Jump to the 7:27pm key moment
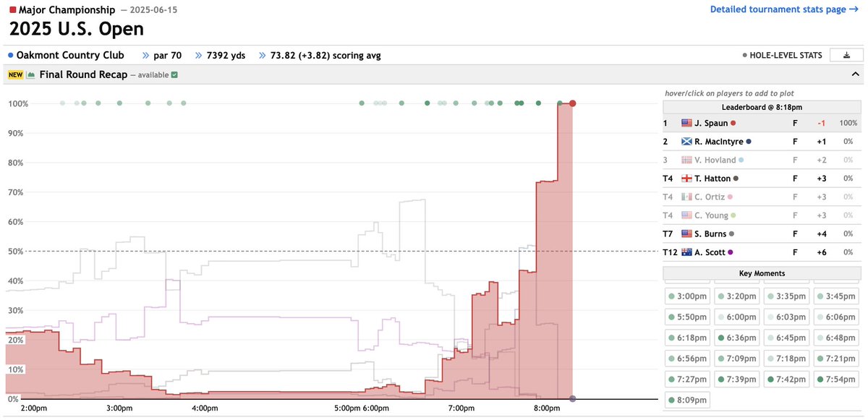The height and width of the screenshot is (420, 868). pyautogui.click(x=687, y=380)
